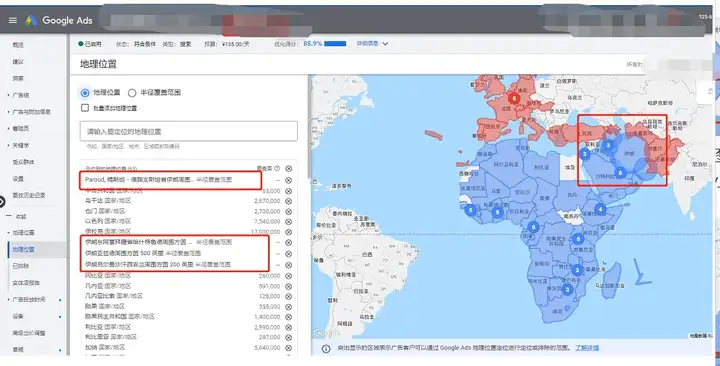Click the blue 6 cluster on Arabian Peninsula

click(620, 173)
